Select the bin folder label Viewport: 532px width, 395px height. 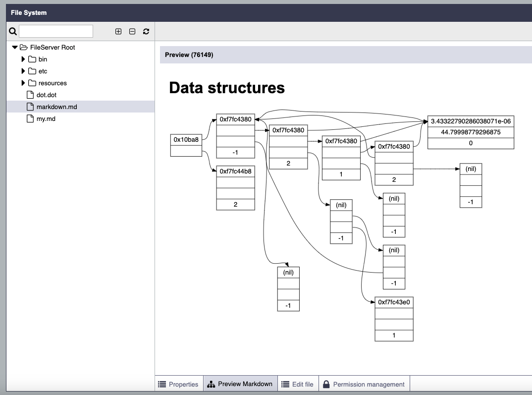(x=43, y=59)
